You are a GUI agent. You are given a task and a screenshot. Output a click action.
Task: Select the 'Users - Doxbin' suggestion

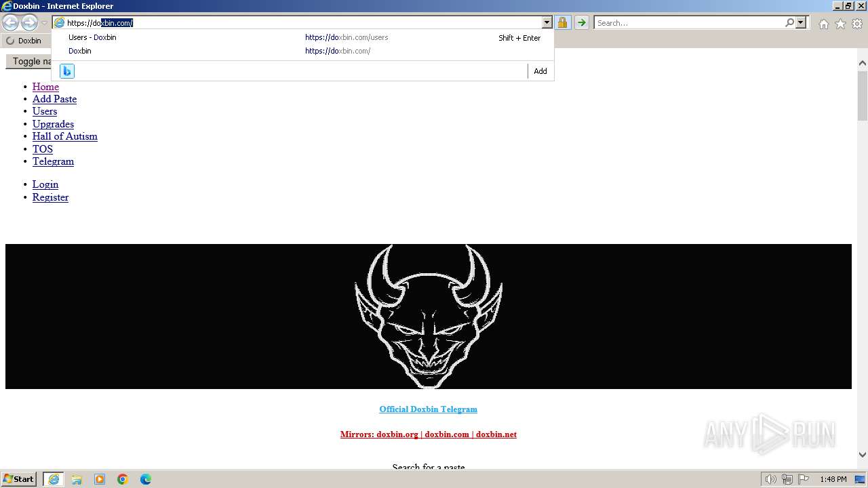(x=302, y=38)
